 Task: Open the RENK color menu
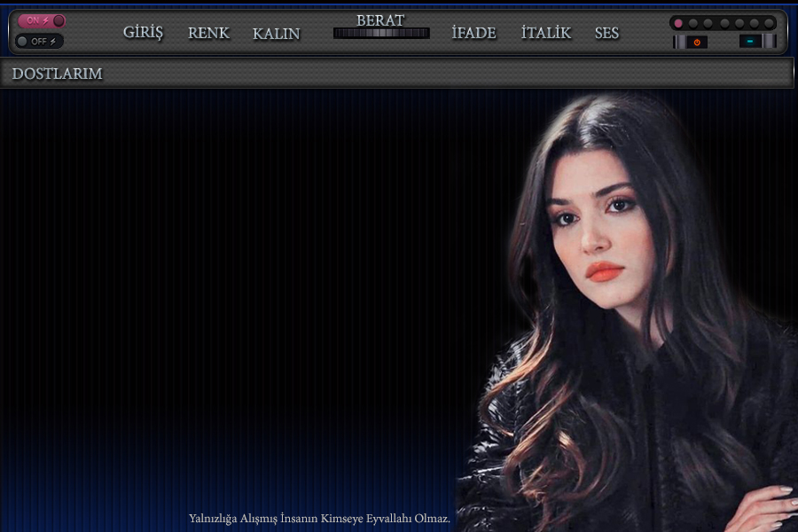(208, 33)
